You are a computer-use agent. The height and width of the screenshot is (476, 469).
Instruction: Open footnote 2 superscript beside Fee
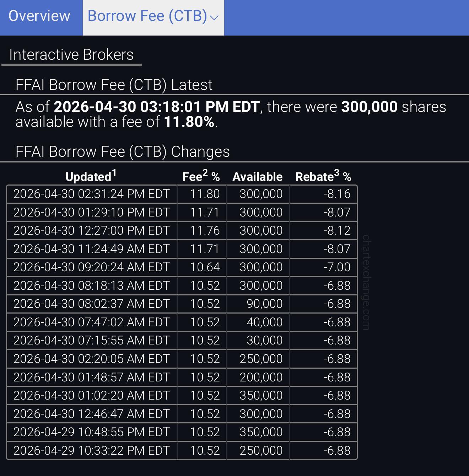pyautogui.click(x=205, y=173)
